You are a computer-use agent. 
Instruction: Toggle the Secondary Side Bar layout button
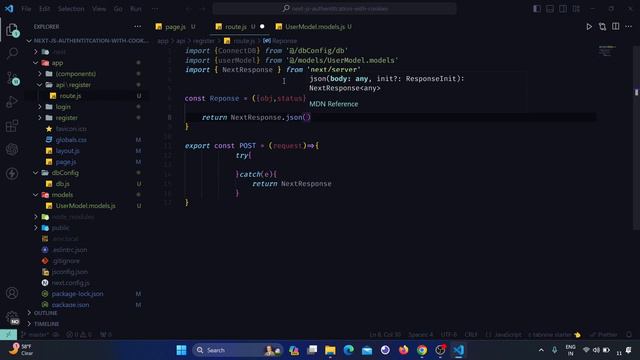coord(563,9)
